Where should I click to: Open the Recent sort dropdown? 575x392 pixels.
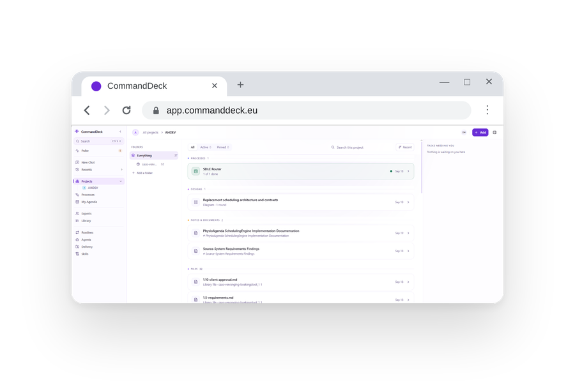pos(405,147)
